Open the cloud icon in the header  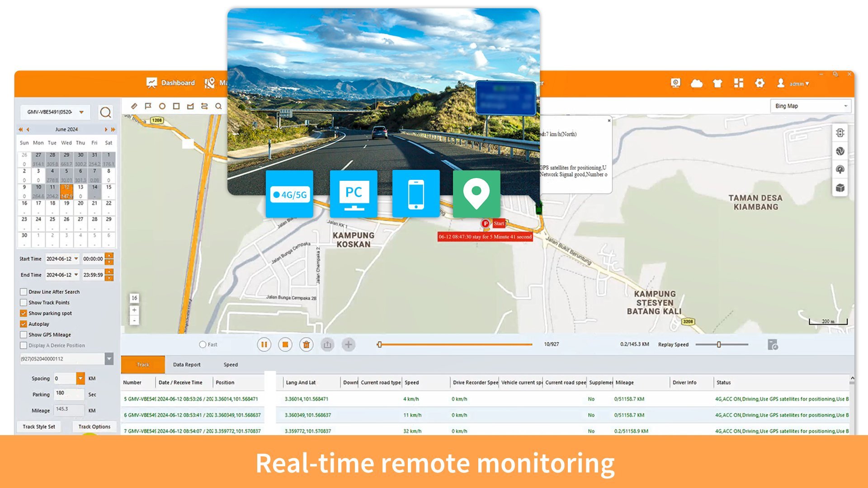pyautogui.click(x=697, y=83)
